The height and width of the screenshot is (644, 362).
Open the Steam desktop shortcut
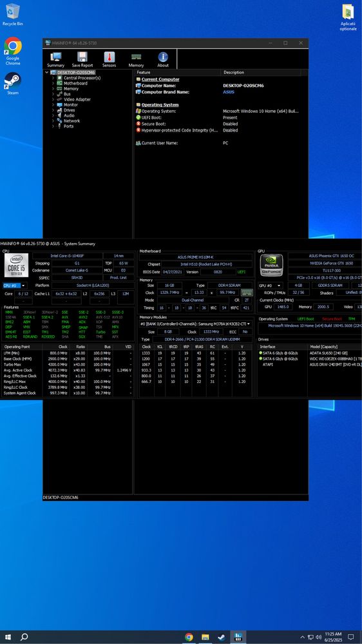(13, 84)
